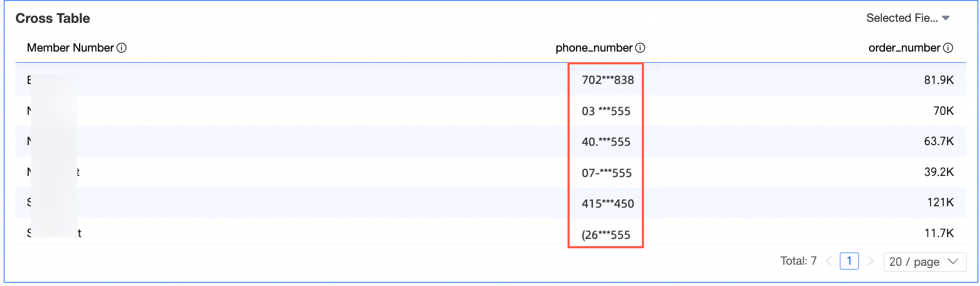Click the 121K order number cell
The width and height of the screenshot is (980, 286).
[x=941, y=203]
